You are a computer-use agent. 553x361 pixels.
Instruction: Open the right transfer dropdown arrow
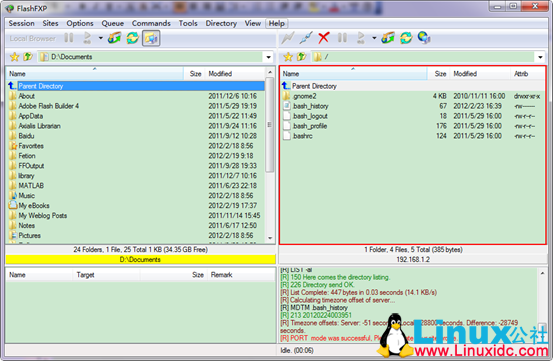tap(374, 38)
